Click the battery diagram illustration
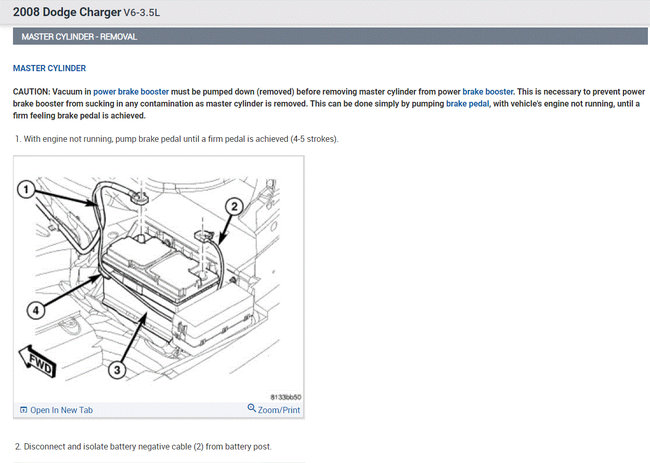 click(159, 280)
